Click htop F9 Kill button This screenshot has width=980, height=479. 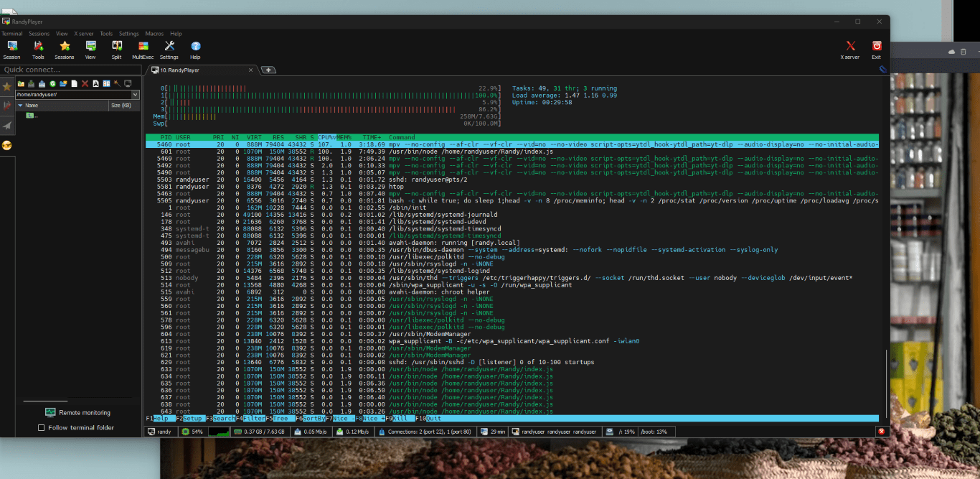400,418
